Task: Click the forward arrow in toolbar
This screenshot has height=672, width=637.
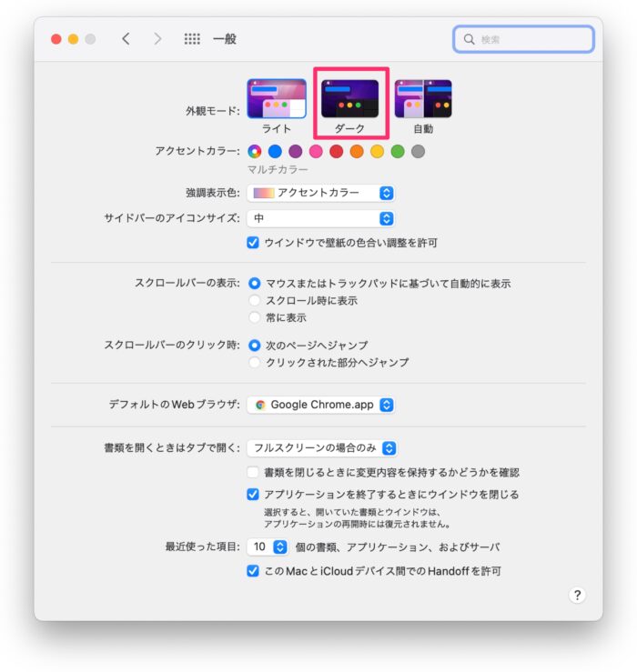Action: pyautogui.click(x=157, y=39)
